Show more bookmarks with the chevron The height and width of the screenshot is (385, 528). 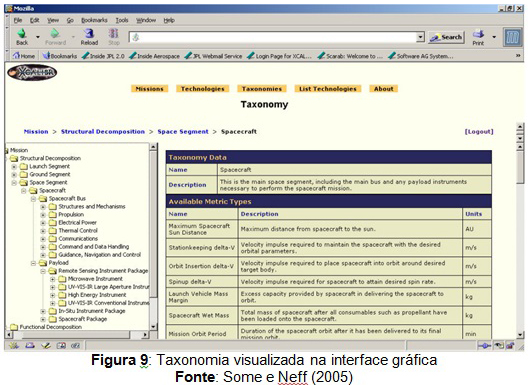(x=518, y=56)
